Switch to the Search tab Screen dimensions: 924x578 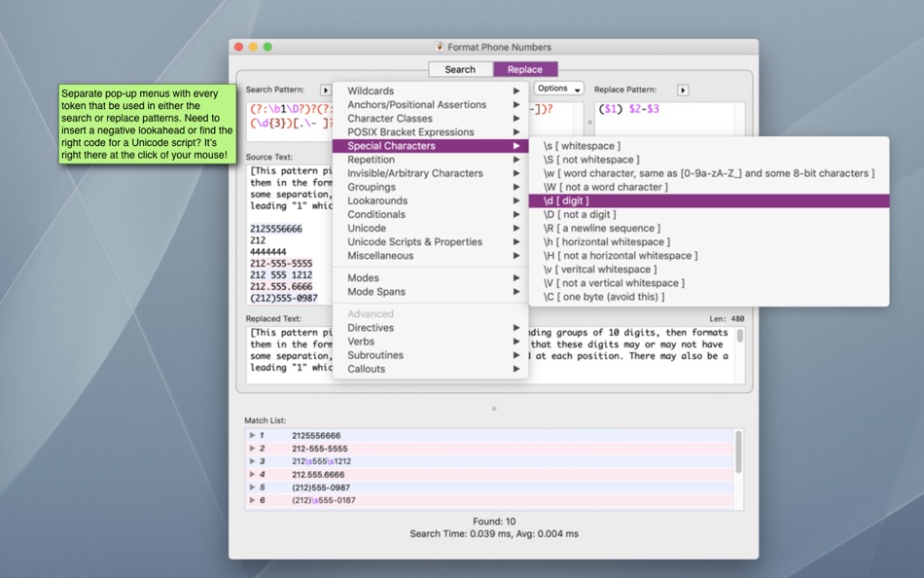(460, 69)
